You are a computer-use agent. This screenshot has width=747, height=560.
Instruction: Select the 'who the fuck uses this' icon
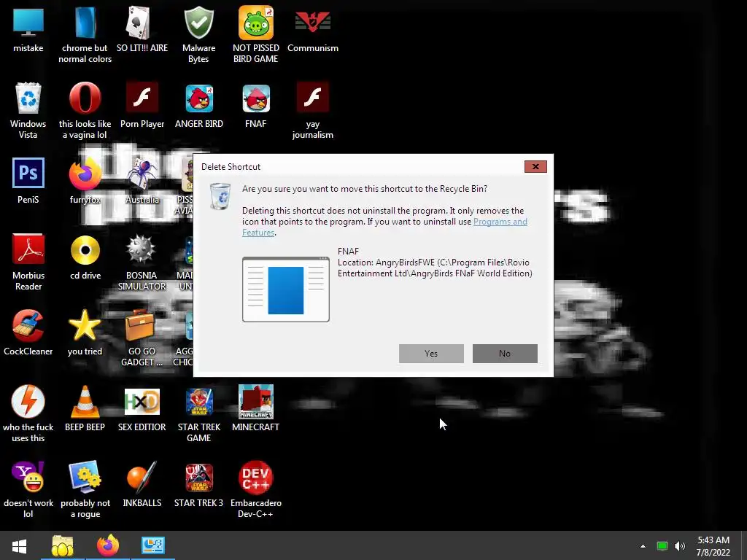pos(28,402)
